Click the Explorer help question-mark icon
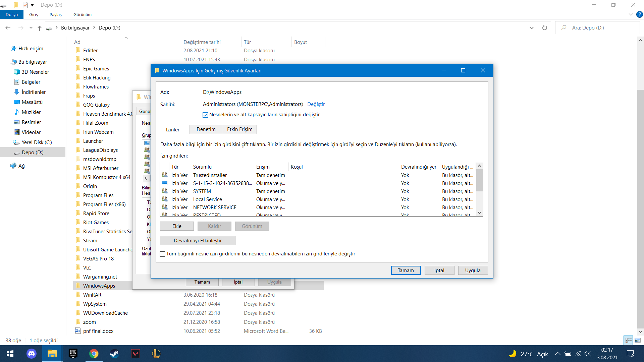The height and width of the screenshot is (362, 644). coord(640,14)
